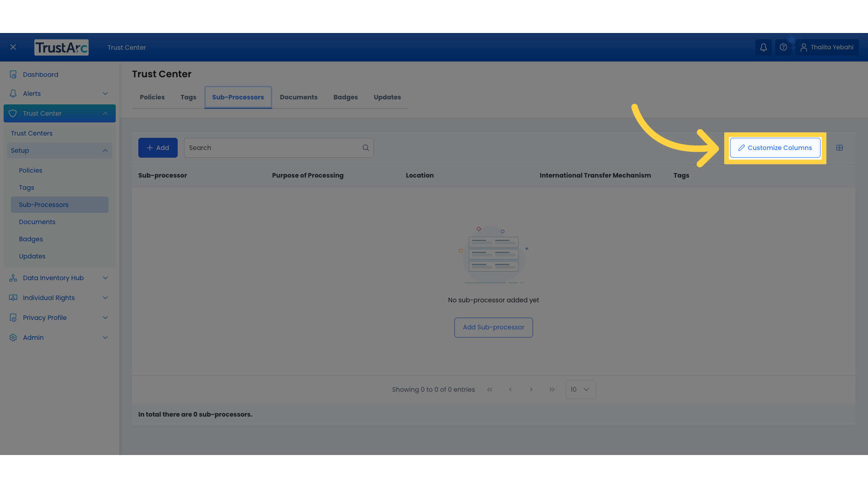Click the Privacy Profile icon
This screenshot has height=488, width=868.
tap(13, 318)
